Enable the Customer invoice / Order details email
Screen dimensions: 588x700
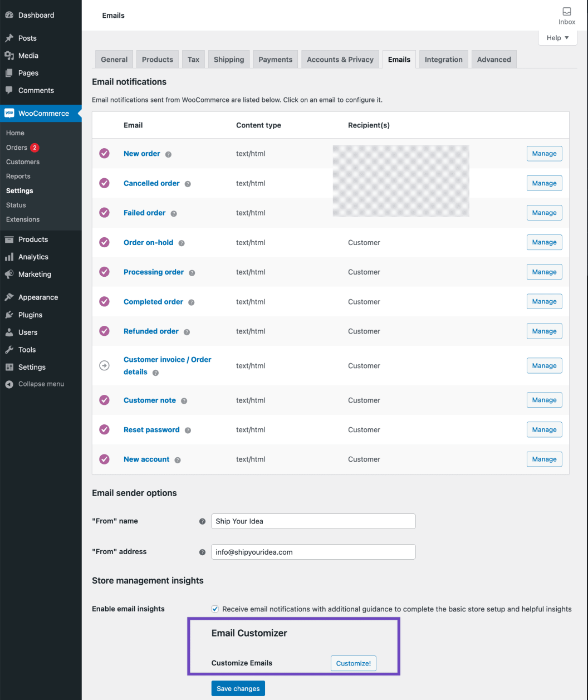point(104,365)
